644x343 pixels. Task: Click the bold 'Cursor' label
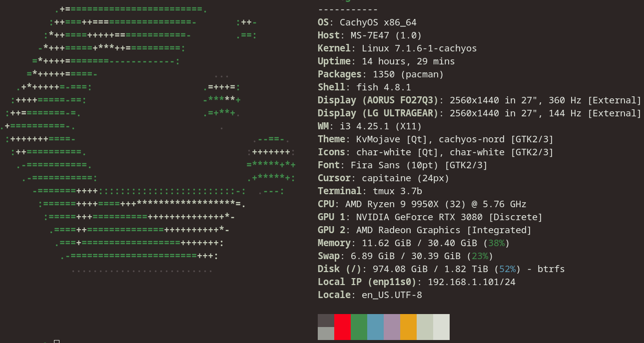[334, 178]
